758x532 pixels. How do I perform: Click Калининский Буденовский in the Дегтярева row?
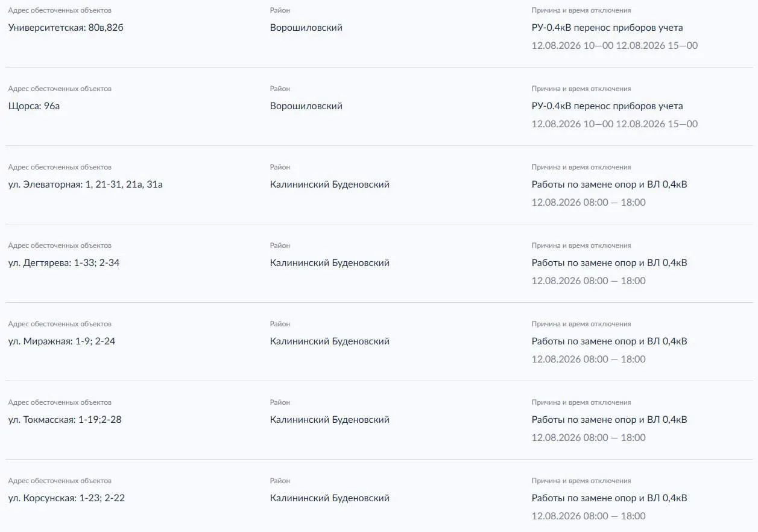pyautogui.click(x=330, y=263)
